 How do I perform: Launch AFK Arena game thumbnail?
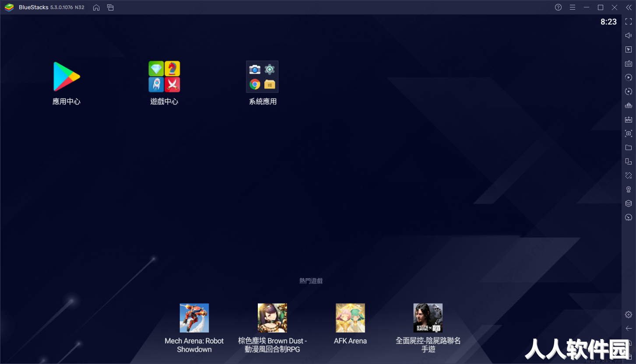coord(350,318)
